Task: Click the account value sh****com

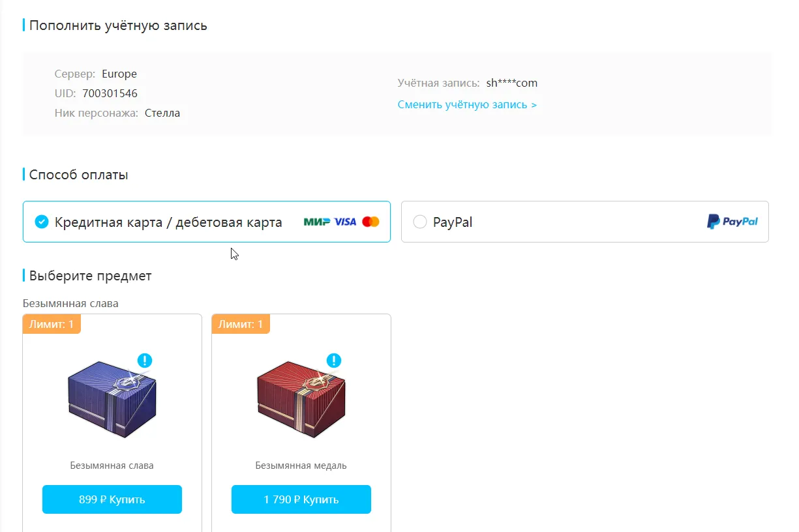Action: click(512, 83)
